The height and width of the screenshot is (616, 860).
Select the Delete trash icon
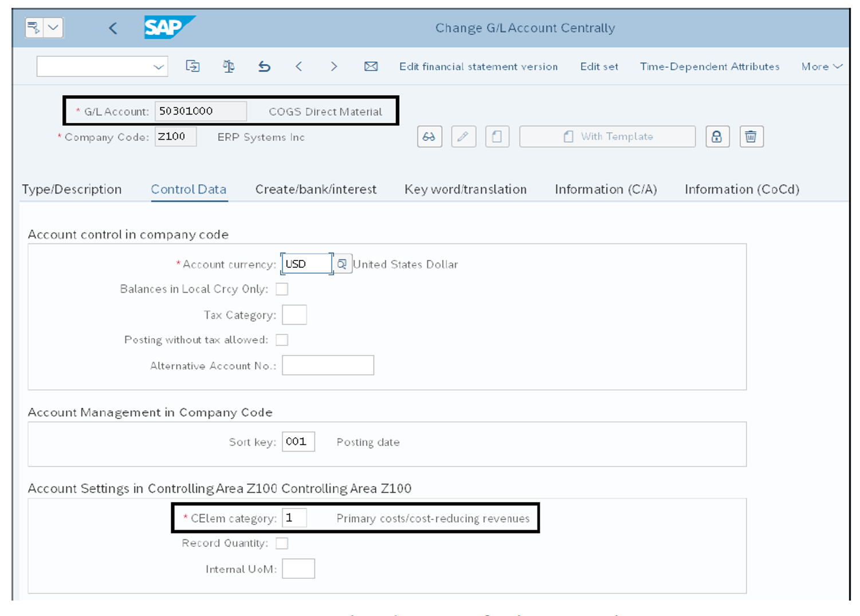pyautogui.click(x=751, y=136)
